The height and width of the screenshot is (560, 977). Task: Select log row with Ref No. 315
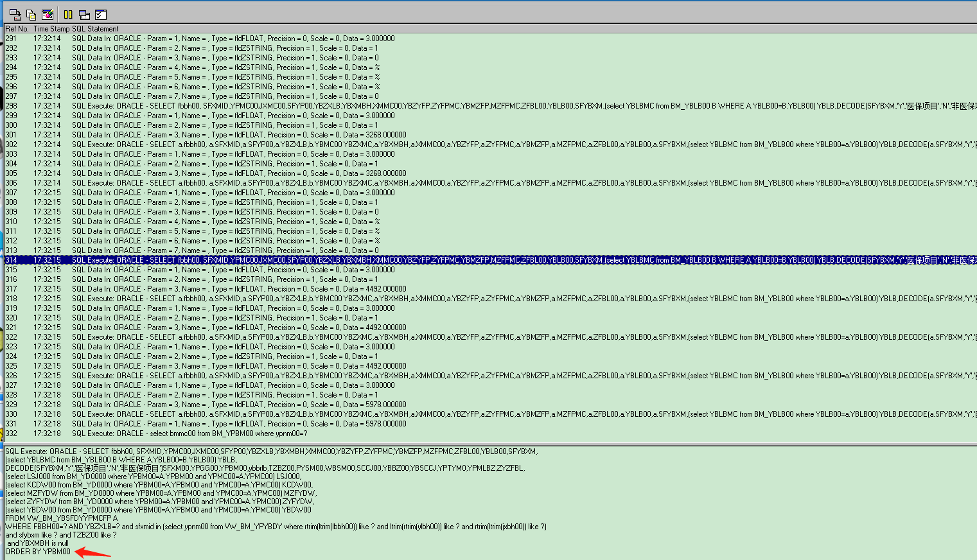[x=491, y=270]
